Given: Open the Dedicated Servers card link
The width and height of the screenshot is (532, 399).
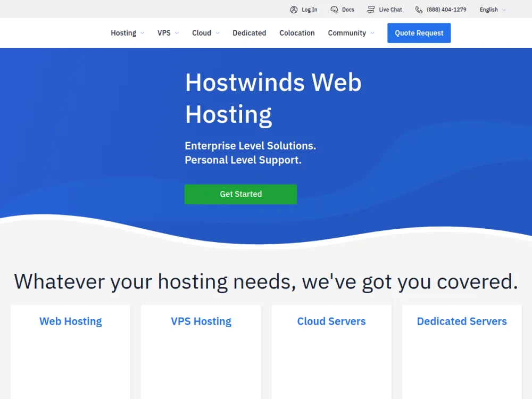Looking at the screenshot, I should (462, 321).
